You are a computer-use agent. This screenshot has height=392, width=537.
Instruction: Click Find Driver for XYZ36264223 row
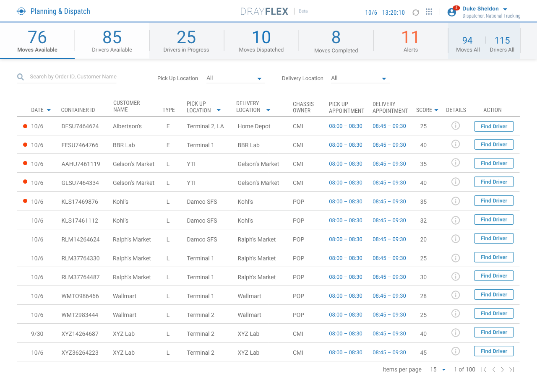[494, 351]
